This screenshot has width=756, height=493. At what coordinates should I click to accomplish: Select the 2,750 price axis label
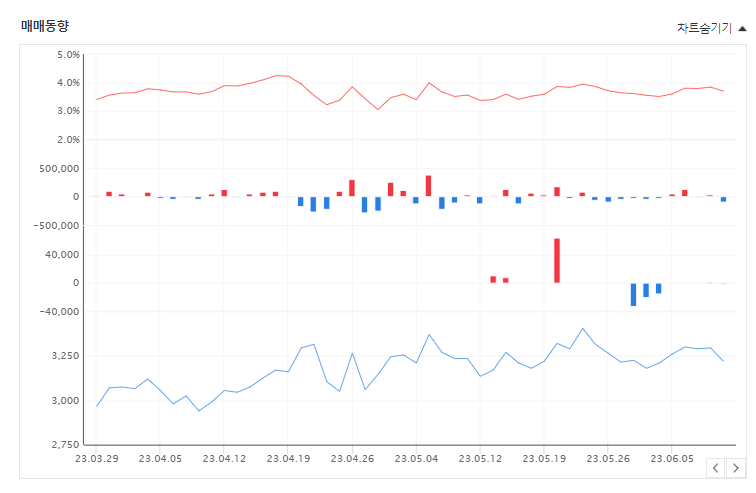pyautogui.click(x=66, y=444)
